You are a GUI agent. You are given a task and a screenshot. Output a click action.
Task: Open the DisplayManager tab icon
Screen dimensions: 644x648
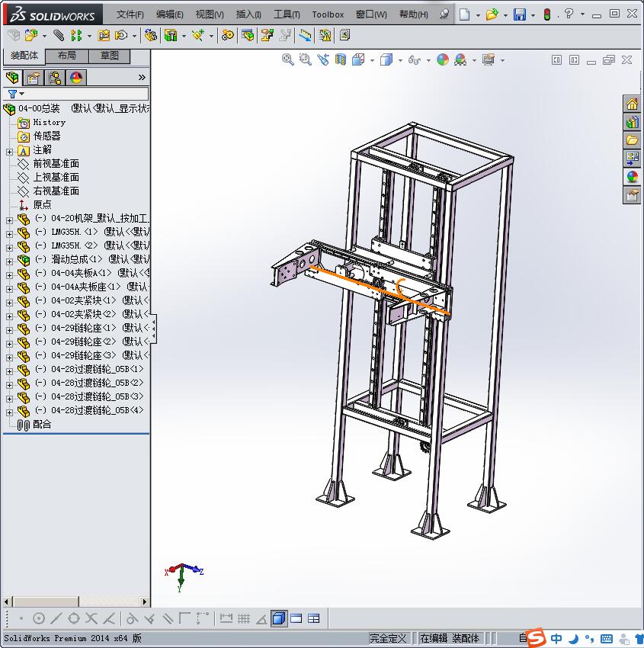[x=76, y=78]
